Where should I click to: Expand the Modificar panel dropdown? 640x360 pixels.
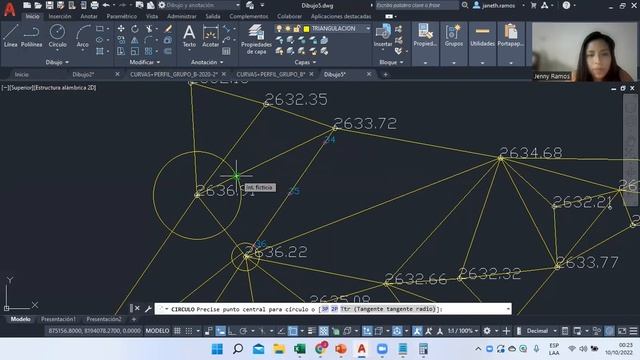coord(144,62)
